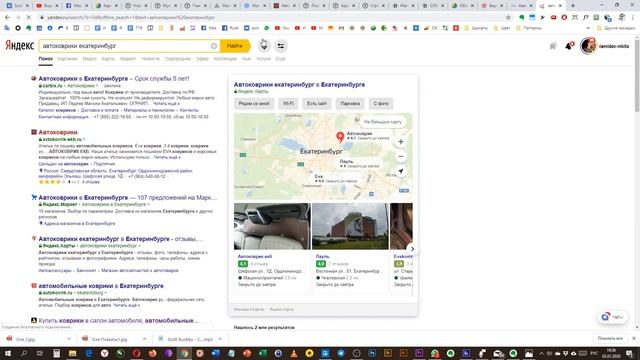Toggle the Парковка map filter
This screenshot has height=360, width=640.
(x=350, y=104)
